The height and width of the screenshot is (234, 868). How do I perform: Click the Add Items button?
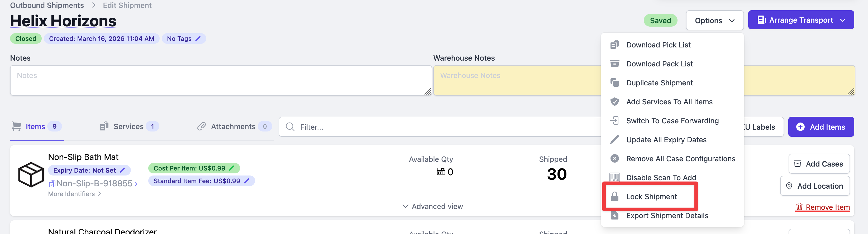(821, 127)
